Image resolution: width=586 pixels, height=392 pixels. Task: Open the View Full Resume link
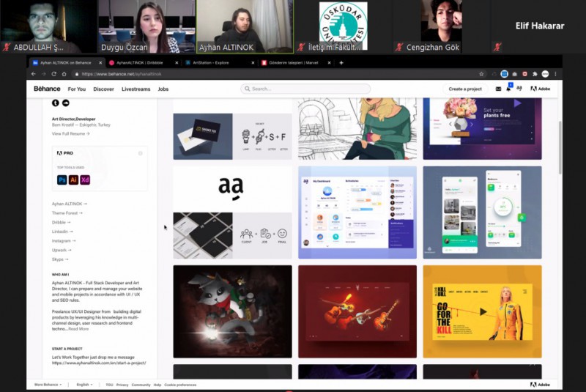(70, 133)
